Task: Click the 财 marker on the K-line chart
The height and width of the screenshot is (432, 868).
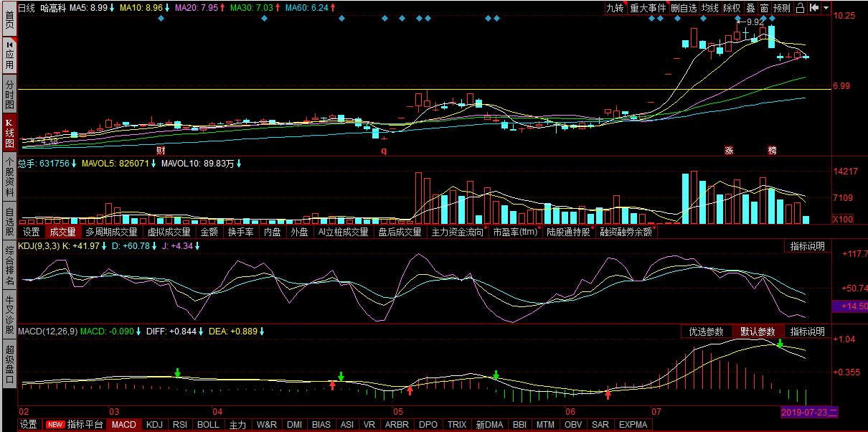Action: coord(161,151)
